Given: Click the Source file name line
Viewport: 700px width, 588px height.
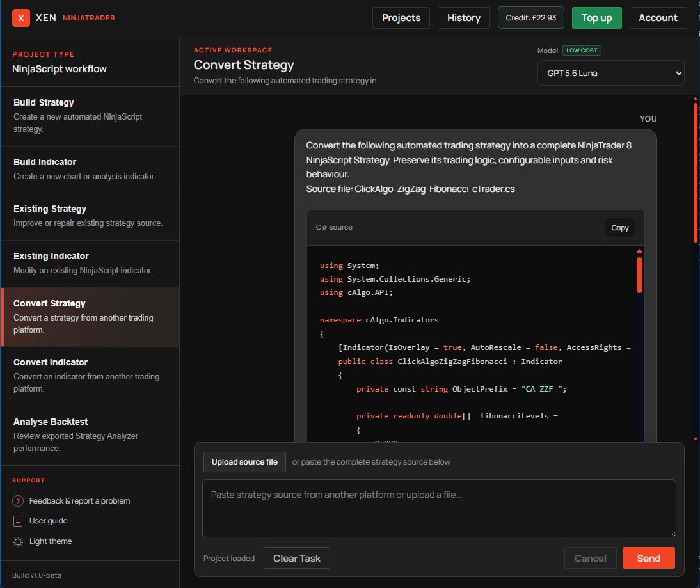Looking at the screenshot, I should pos(410,189).
